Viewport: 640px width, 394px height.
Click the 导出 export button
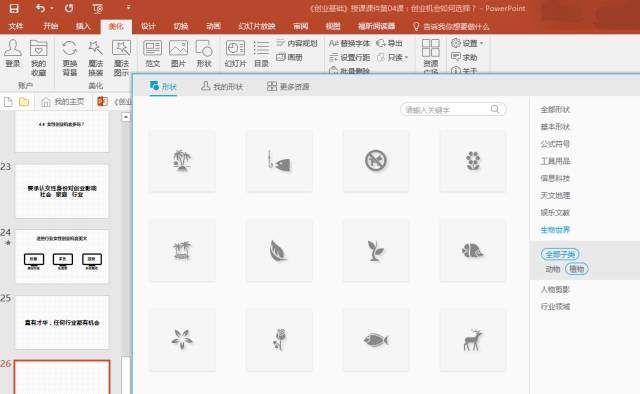389,43
